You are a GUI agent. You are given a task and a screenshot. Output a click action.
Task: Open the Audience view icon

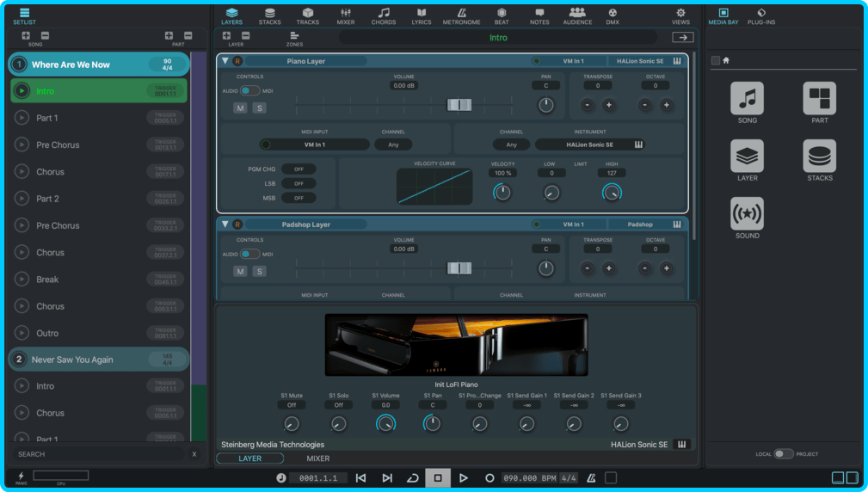click(x=577, y=15)
